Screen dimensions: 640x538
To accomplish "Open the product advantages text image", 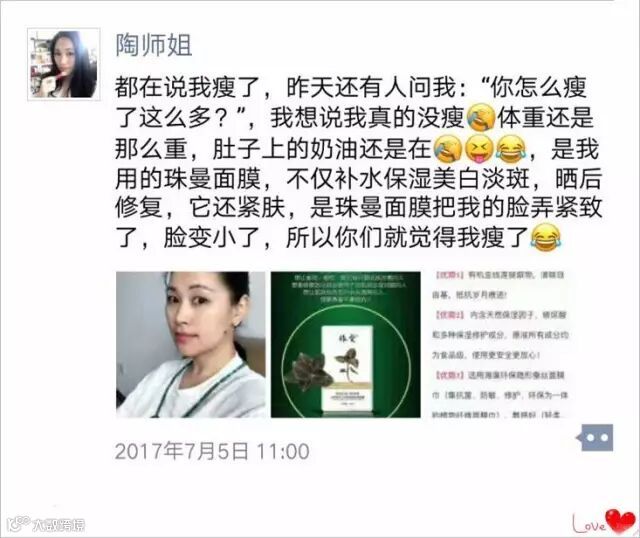I will pos(500,345).
